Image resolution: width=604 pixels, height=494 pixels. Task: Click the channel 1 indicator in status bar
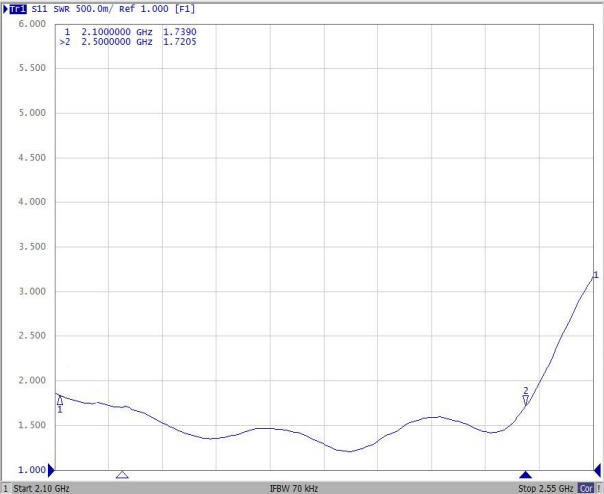point(5,488)
